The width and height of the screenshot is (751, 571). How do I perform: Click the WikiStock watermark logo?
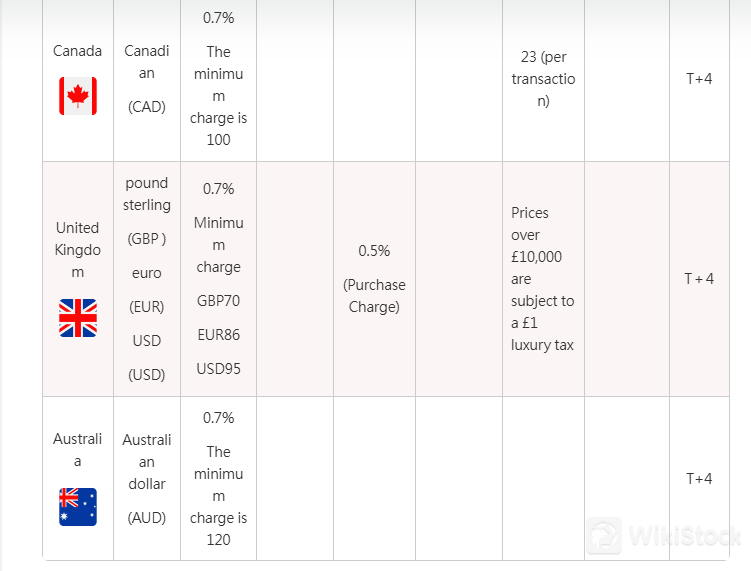(x=661, y=538)
